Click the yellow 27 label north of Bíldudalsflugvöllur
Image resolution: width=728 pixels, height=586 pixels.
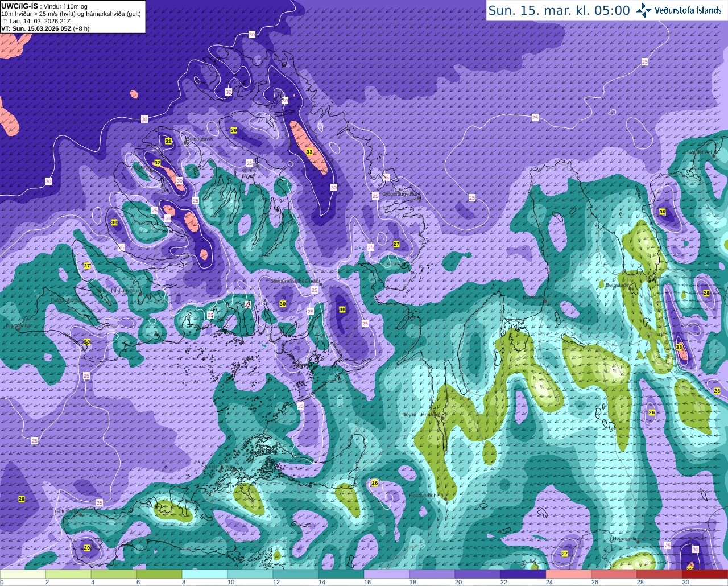pyautogui.click(x=87, y=266)
